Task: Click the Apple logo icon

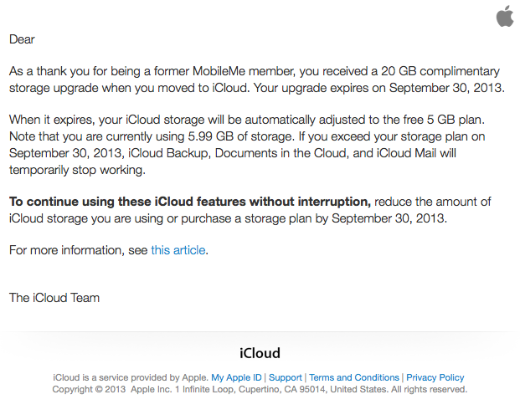Action: point(505,15)
